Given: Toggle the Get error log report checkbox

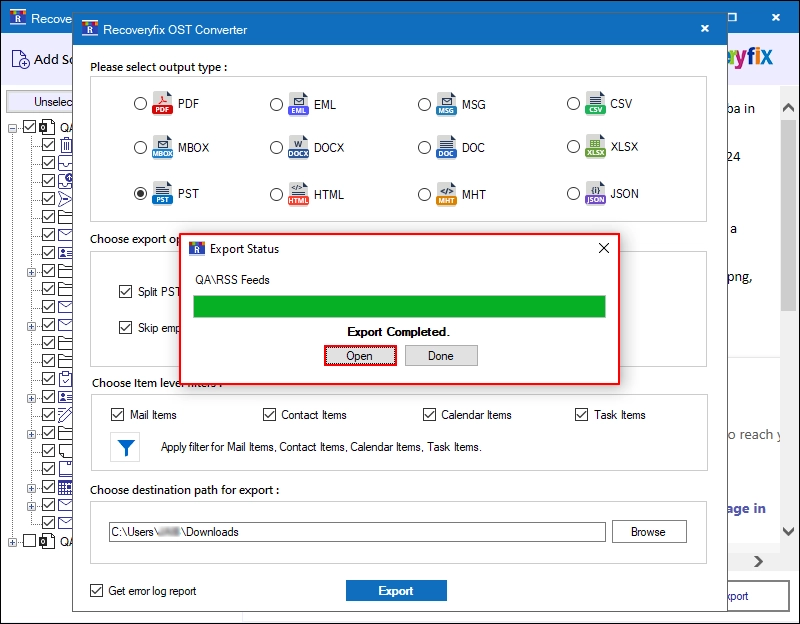Looking at the screenshot, I should [96, 590].
